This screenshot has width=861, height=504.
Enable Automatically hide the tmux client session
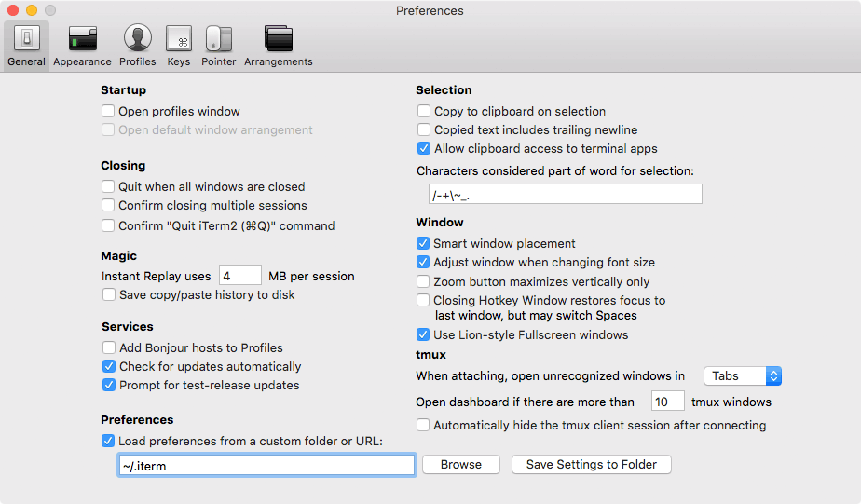pos(423,425)
